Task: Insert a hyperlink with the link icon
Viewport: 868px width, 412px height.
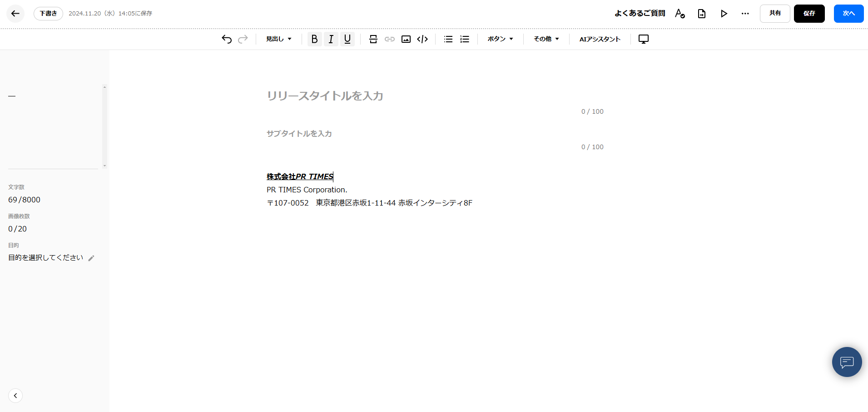Action: 390,39
